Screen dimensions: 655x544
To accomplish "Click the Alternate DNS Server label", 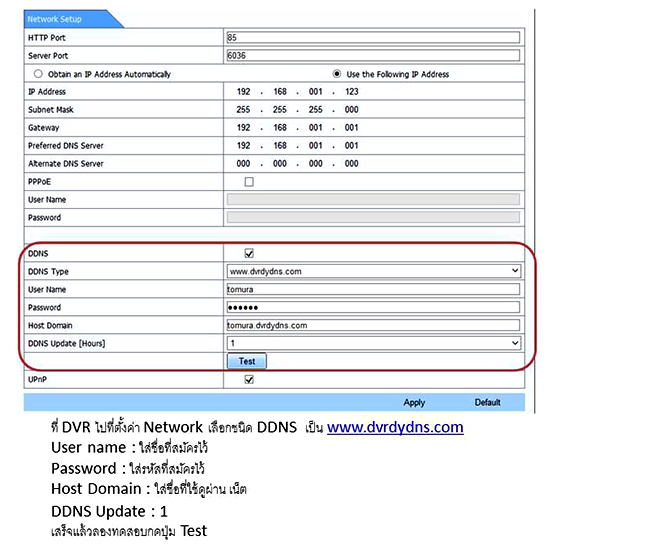I will 66,163.
